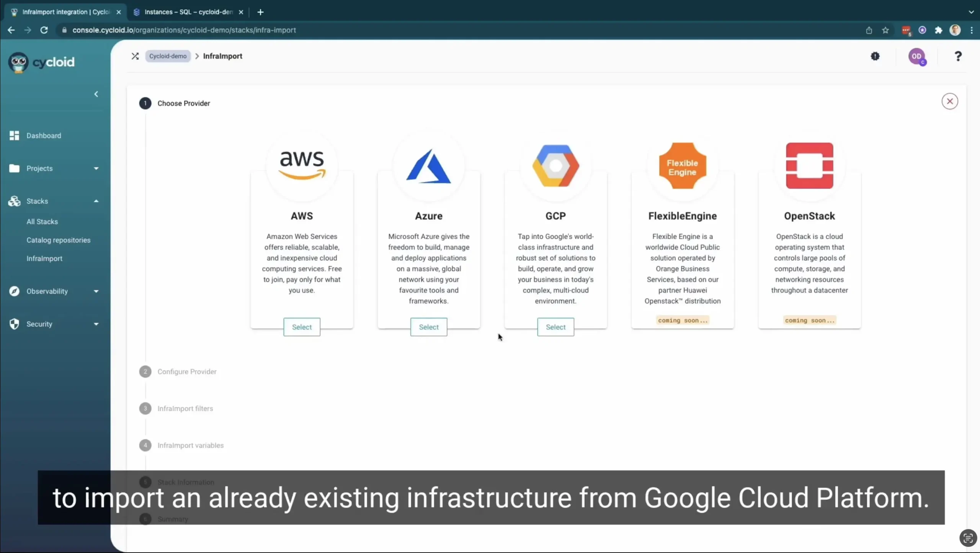This screenshot has width=980, height=553.
Task: Click the blue circular extension icon
Action: point(922,30)
